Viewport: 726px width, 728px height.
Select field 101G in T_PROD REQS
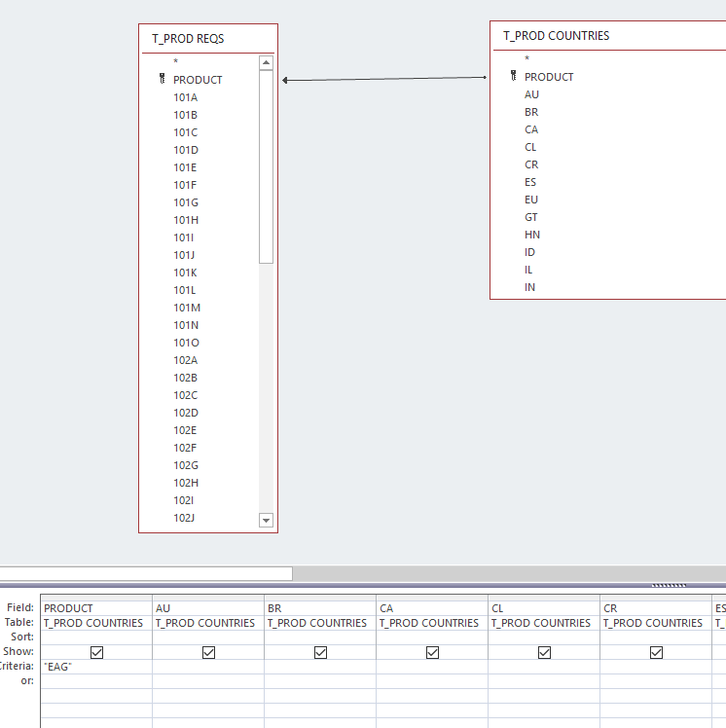tap(186, 202)
